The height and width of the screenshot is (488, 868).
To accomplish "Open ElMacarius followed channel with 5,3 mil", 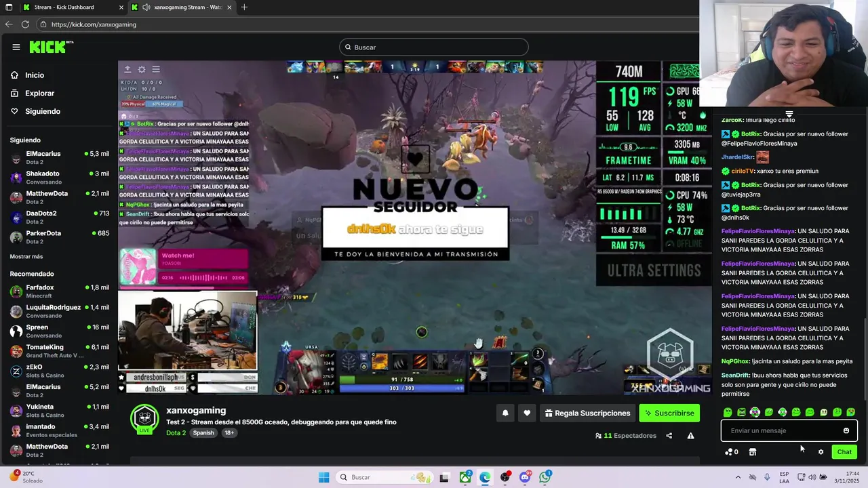I will [60, 158].
